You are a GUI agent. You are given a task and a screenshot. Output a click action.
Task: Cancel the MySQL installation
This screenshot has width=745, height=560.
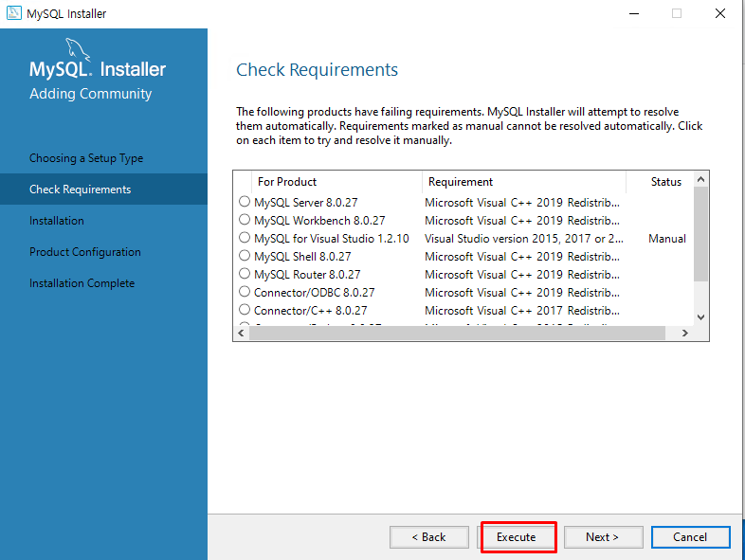(x=690, y=537)
